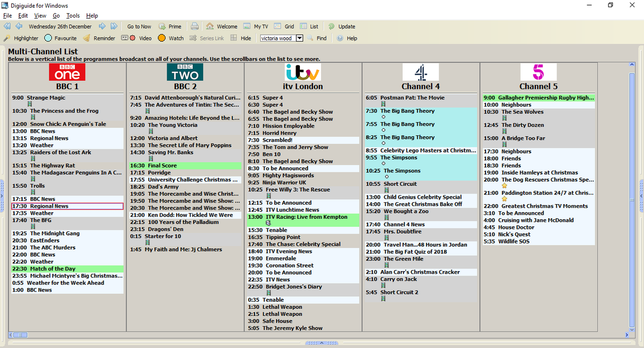Click Go to Now button
Image resolution: width=644 pixels, height=348 pixels.
coord(139,27)
